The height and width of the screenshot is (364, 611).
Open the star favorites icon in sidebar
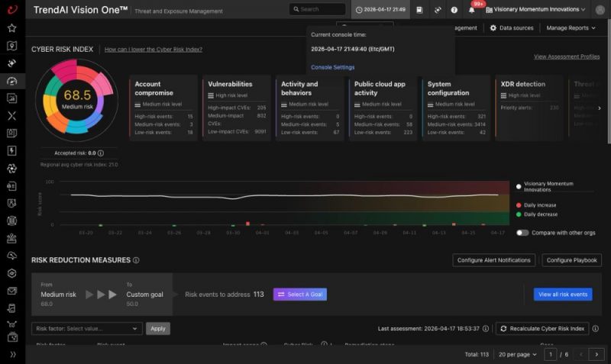[x=12, y=28]
